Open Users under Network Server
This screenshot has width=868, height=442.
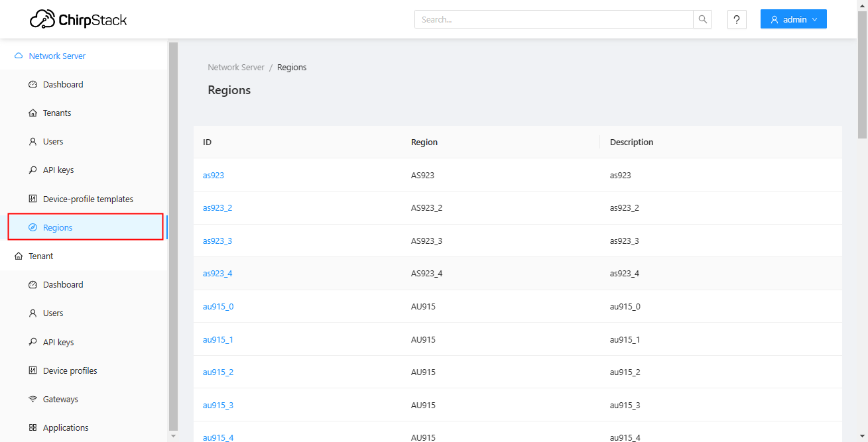pos(53,142)
